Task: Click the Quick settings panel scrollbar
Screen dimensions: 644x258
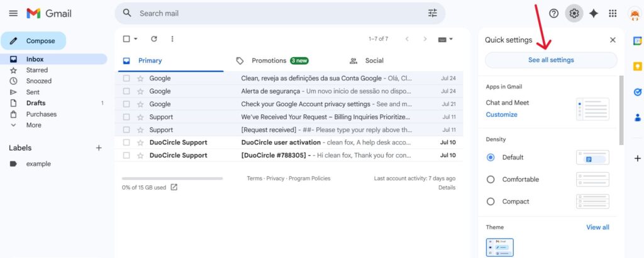Action: coord(621,110)
